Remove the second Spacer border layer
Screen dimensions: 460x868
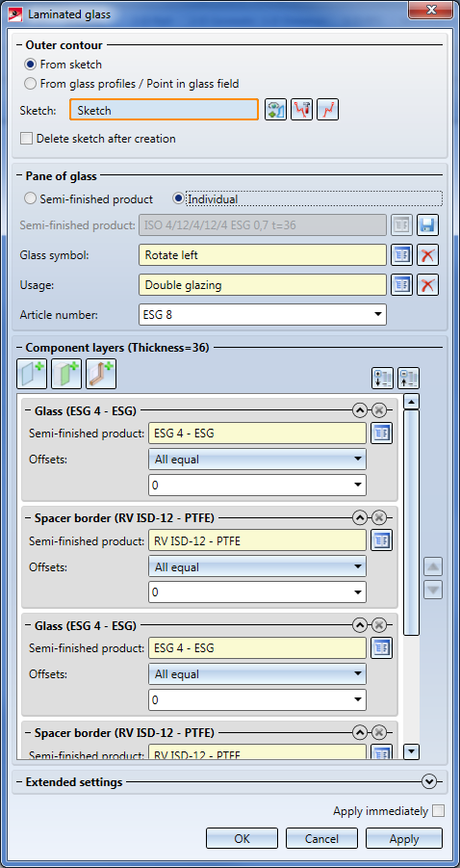[x=378, y=732]
